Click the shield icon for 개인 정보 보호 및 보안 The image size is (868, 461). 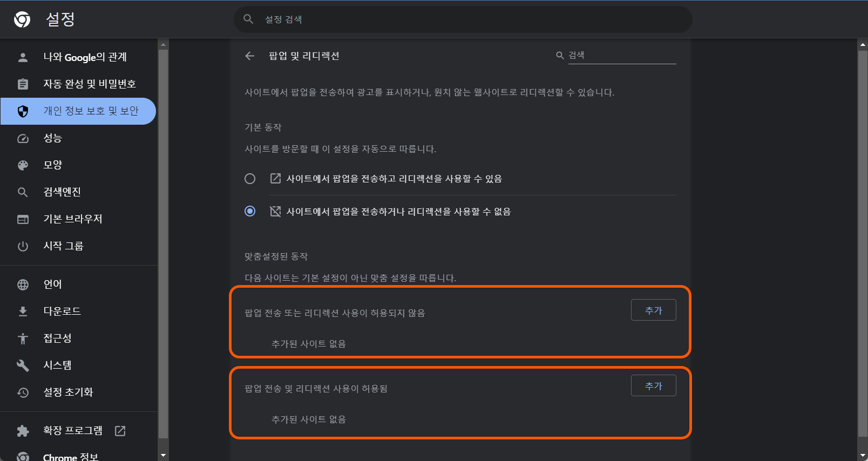[x=23, y=111]
